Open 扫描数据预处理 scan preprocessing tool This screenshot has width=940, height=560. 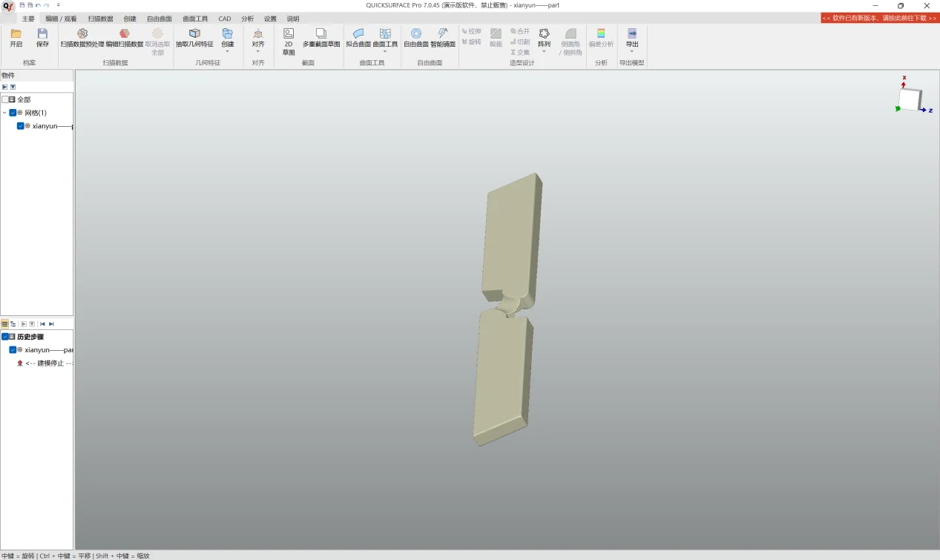pyautogui.click(x=82, y=34)
